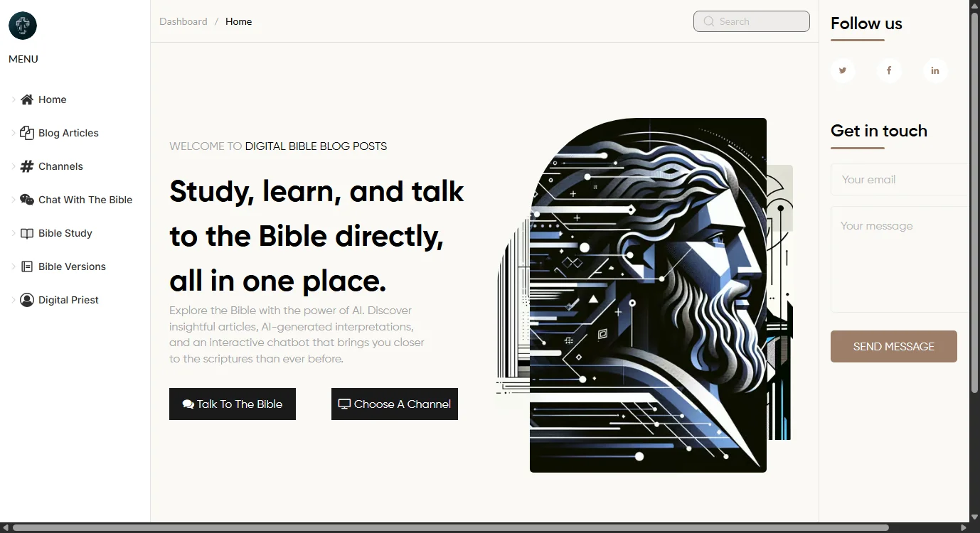This screenshot has width=980, height=533.
Task: Click the MENU heading in the sidebar
Action: pyautogui.click(x=23, y=59)
